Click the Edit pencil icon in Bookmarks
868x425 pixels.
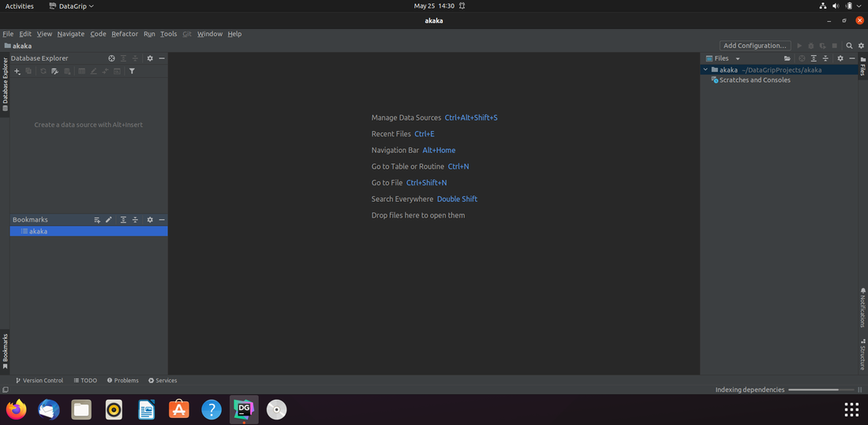pyautogui.click(x=109, y=220)
